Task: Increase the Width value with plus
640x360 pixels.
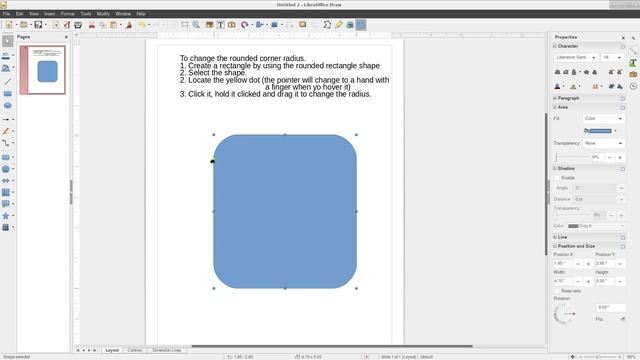Action: point(588,282)
